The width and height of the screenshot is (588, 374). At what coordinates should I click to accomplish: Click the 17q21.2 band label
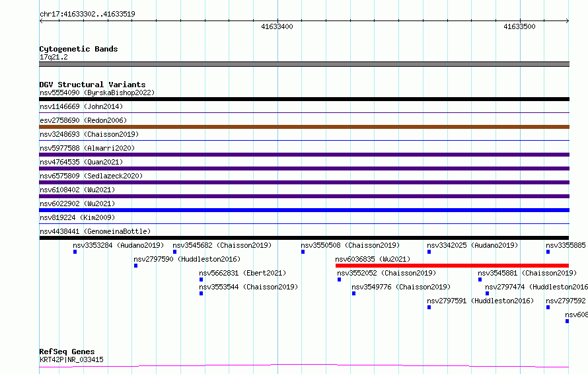54,57
